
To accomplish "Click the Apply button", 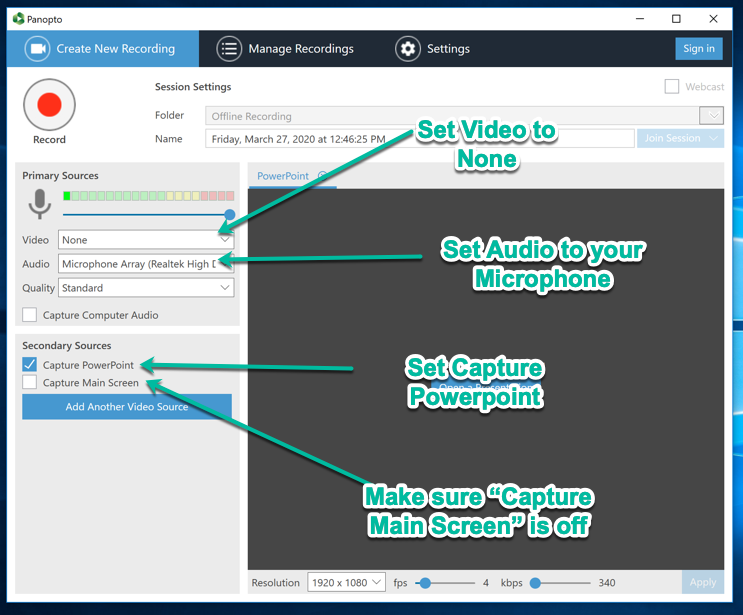I will [x=703, y=582].
